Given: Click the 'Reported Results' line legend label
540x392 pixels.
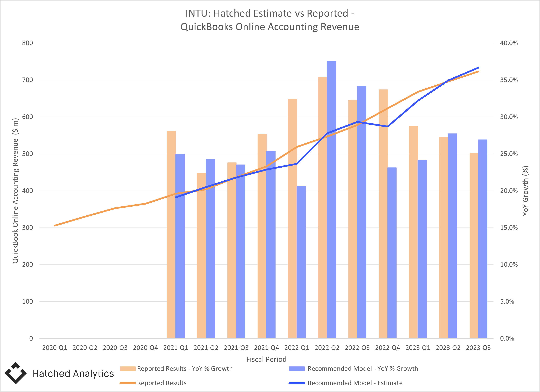Looking at the screenshot, I should (x=162, y=383).
